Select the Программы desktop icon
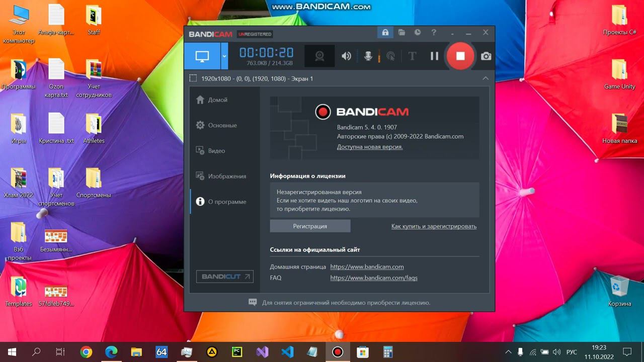 [19, 74]
